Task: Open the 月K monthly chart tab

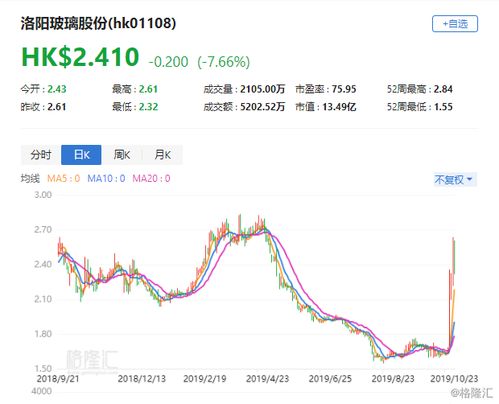Action: (x=162, y=155)
